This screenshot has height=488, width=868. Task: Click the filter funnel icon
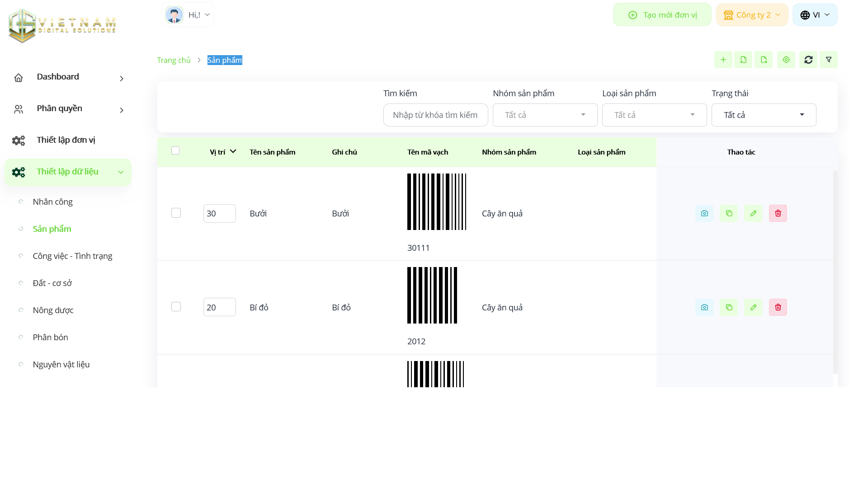point(828,60)
